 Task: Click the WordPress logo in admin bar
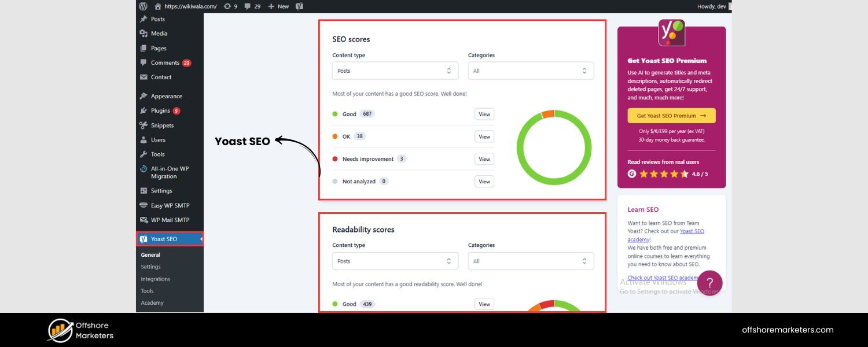coord(143,6)
